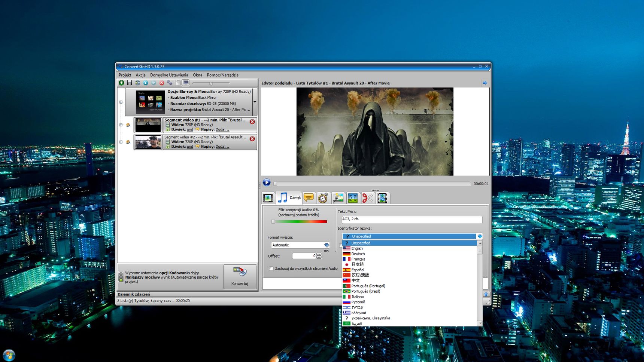Click the 'und' audio link of Segment #1

coord(190,129)
